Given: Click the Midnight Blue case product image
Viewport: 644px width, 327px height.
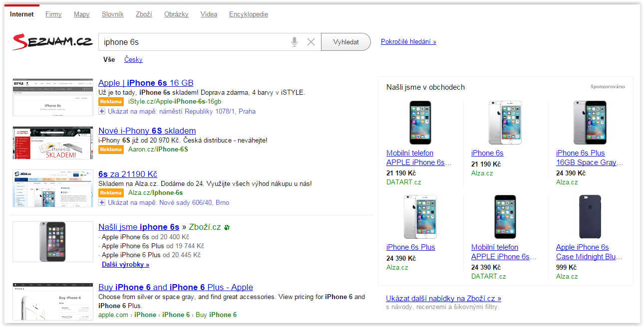Looking at the screenshot, I should click(590, 217).
